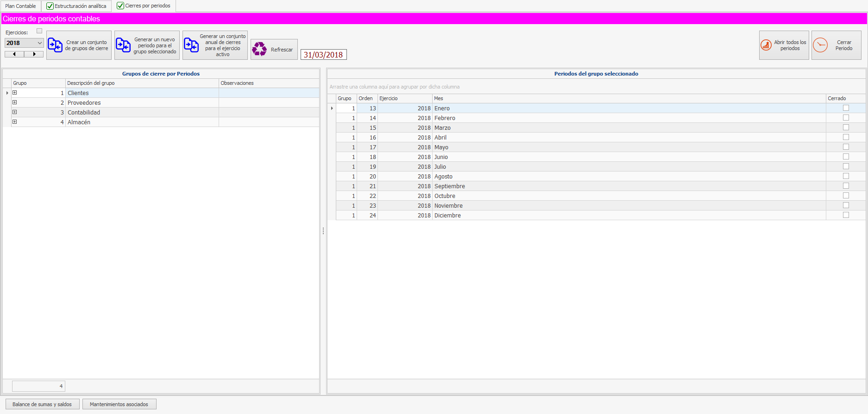Switch to the Plan Contable tab
Screen dimensions: 868x414
click(20, 6)
